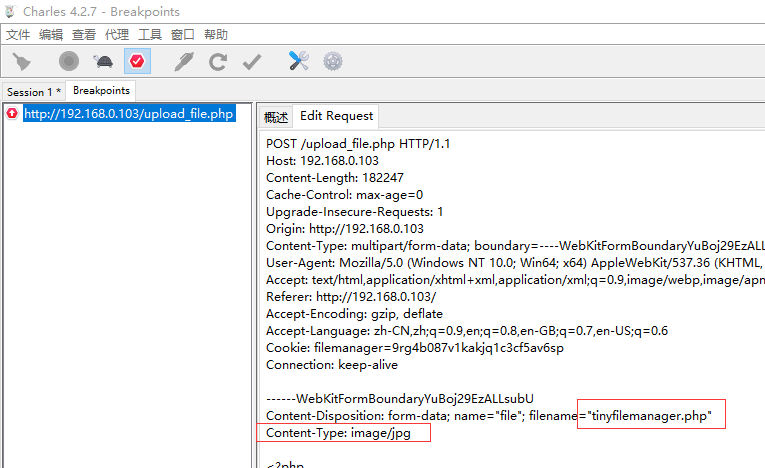This screenshot has width=765, height=468.
Task: Click the red arrow icon beside breakpoint URL
Action: tap(12, 114)
